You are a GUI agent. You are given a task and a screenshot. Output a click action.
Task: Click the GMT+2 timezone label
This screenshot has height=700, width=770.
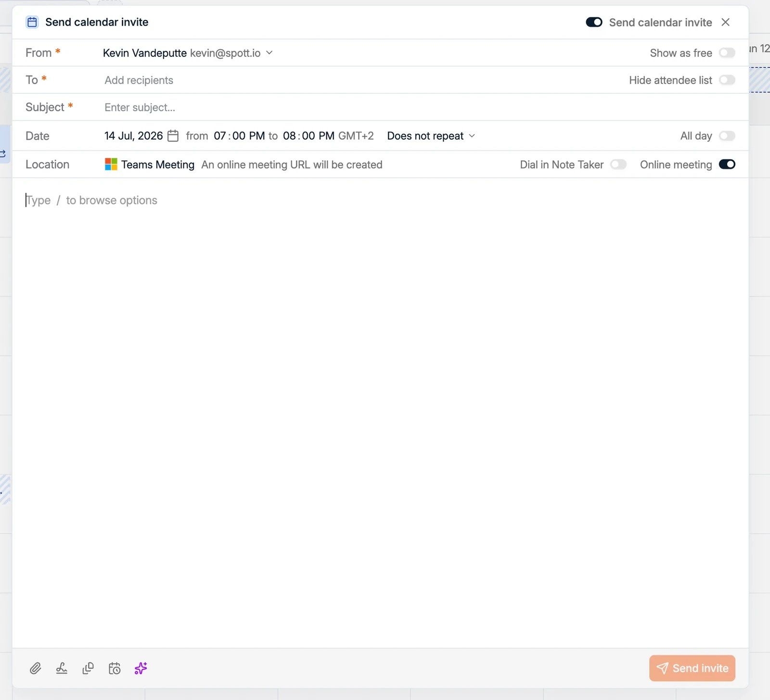[356, 136]
